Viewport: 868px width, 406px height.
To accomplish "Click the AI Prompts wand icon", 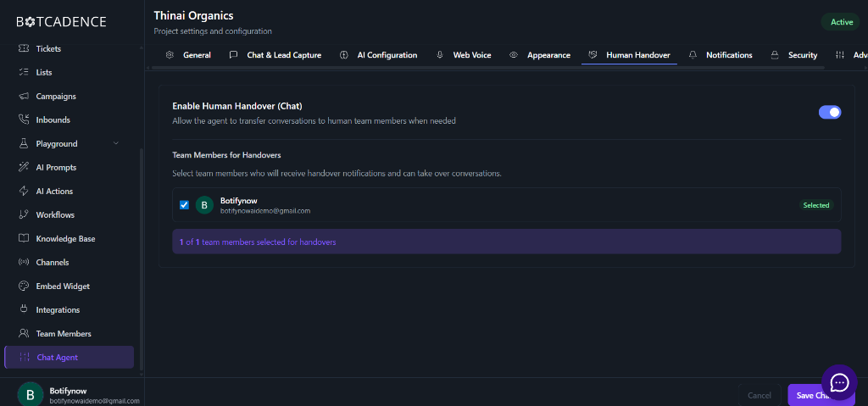I will 23,167.
